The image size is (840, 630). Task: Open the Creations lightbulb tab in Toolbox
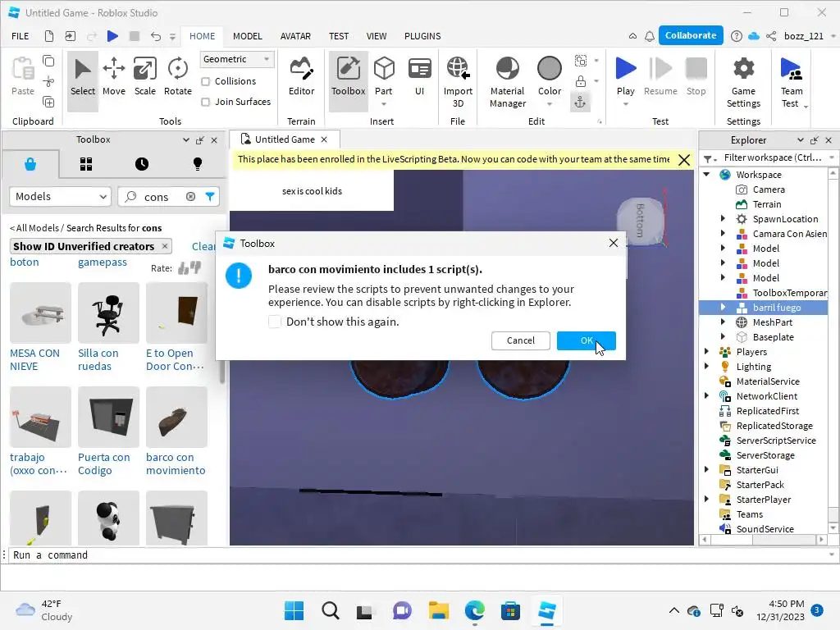(x=197, y=164)
